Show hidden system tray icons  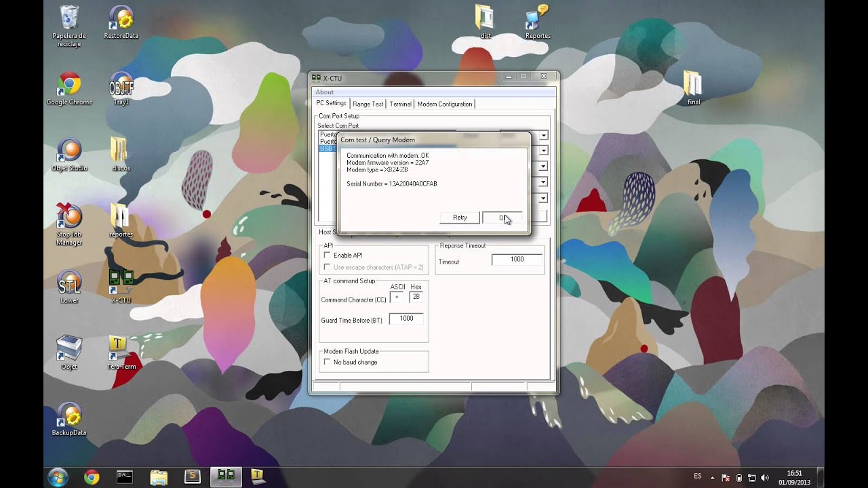pos(713,477)
